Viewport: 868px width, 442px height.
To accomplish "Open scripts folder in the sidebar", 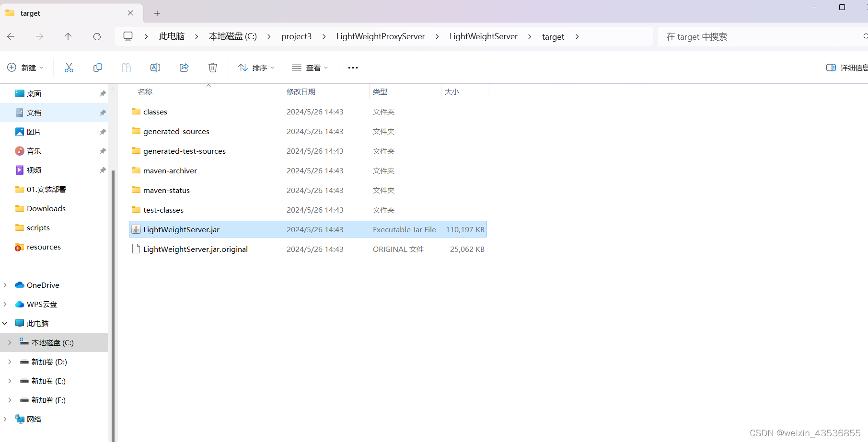I will [38, 227].
